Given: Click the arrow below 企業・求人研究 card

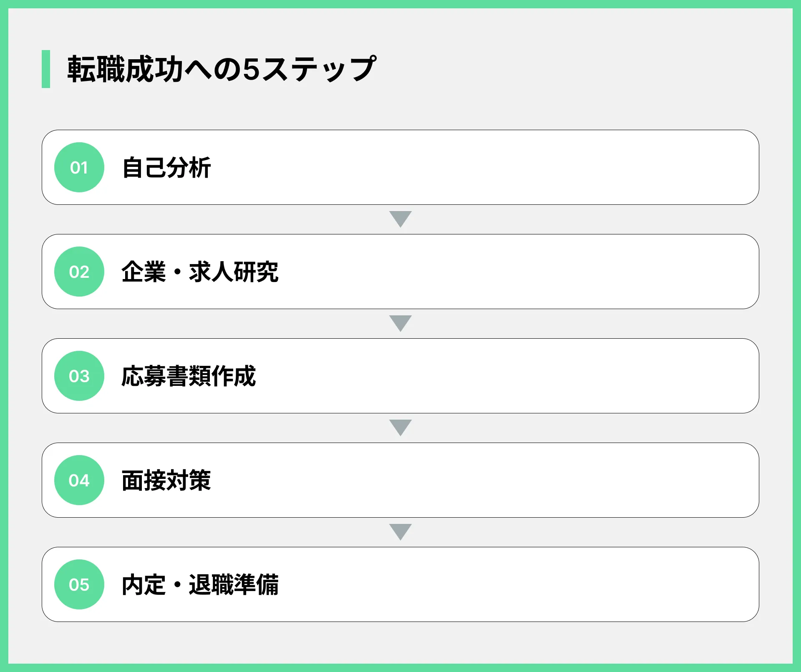Looking at the screenshot, I should pyautogui.click(x=400, y=323).
